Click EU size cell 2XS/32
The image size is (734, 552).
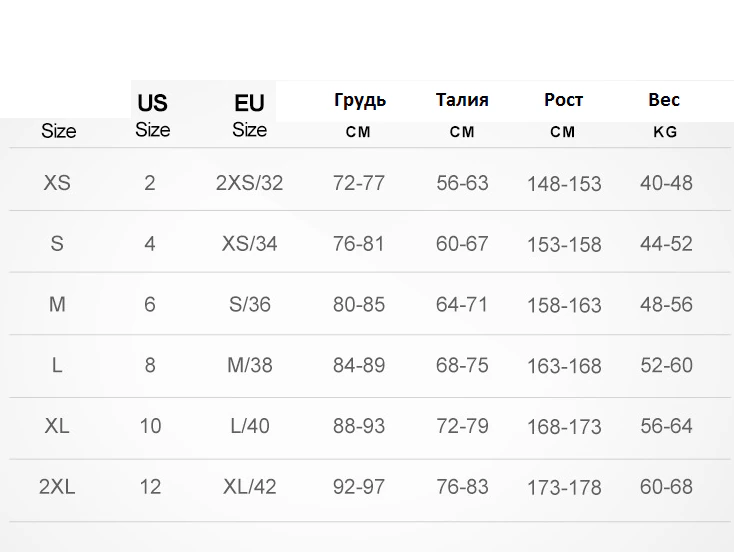click(250, 183)
